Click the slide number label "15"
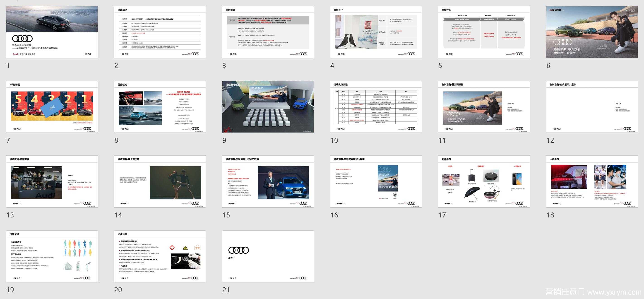This screenshot has width=644, height=299. (226, 215)
